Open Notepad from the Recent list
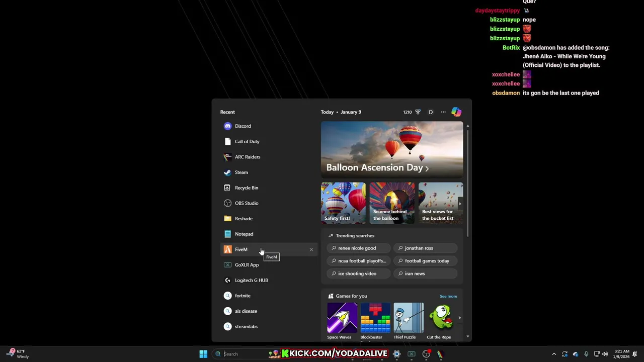Image resolution: width=644 pixels, height=362 pixels. (269, 234)
